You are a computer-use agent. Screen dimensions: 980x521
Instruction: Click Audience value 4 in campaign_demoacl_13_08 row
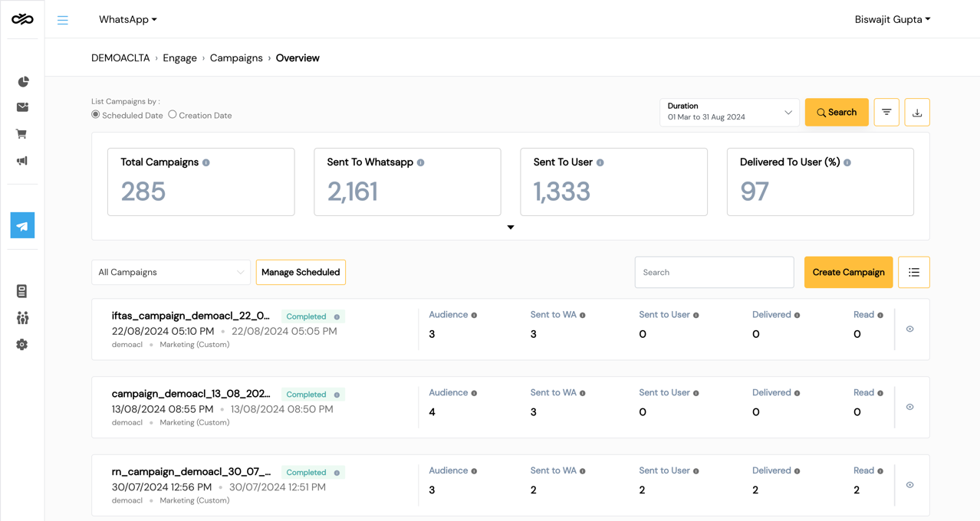[x=432, y=412]
